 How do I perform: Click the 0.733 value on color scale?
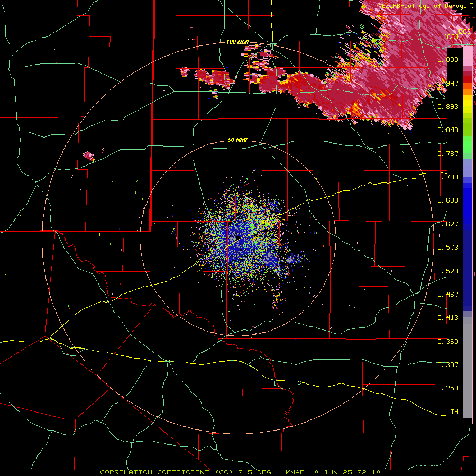click(x=448, y=177)
